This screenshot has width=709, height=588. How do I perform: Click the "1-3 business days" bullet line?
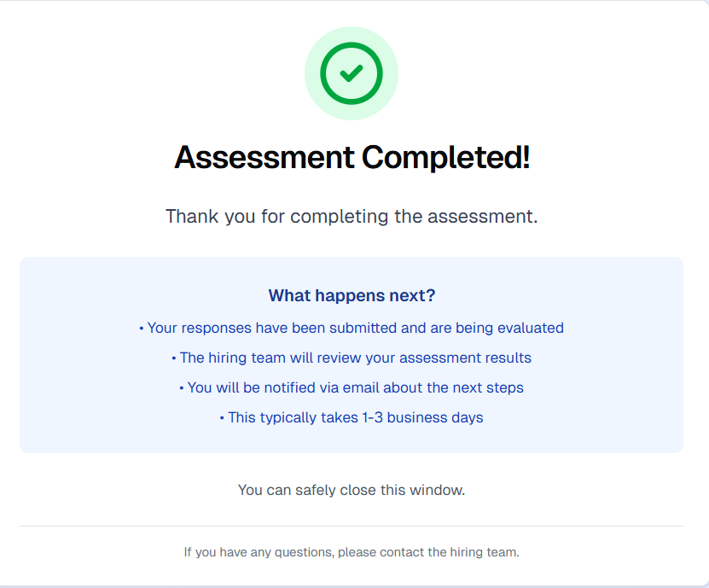click(352, 418)
